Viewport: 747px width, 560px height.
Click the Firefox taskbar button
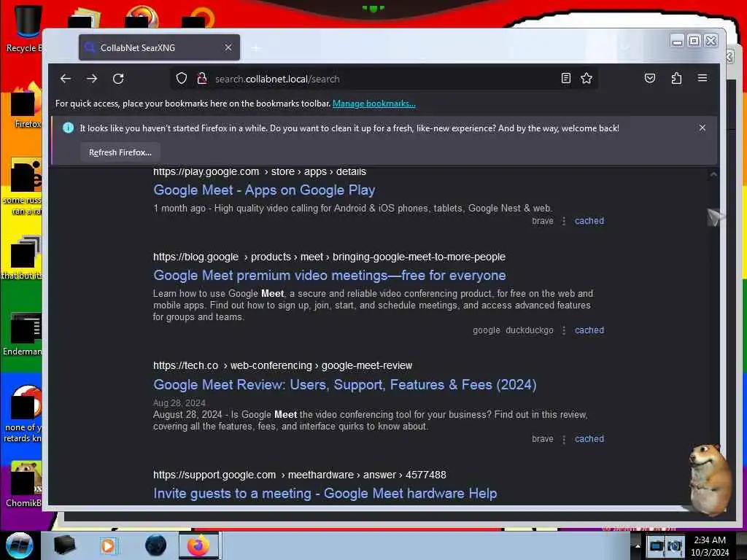[x=198, y=545]
